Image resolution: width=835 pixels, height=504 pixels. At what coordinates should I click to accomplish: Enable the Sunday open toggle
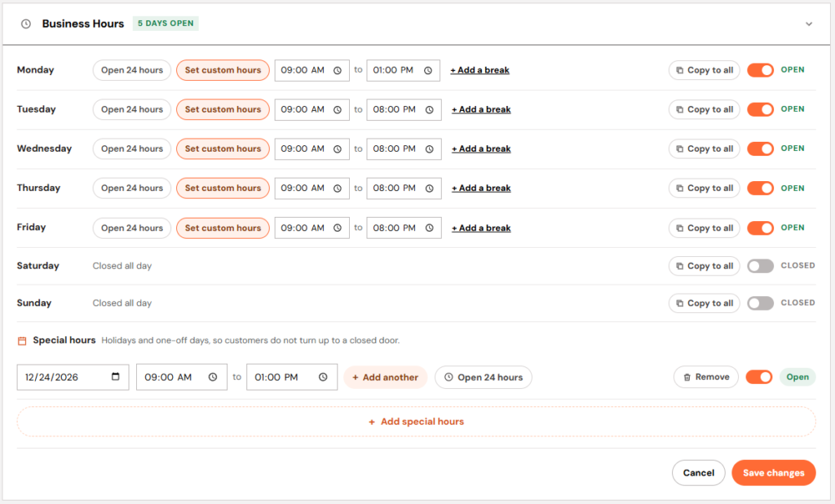coord(760,303)
